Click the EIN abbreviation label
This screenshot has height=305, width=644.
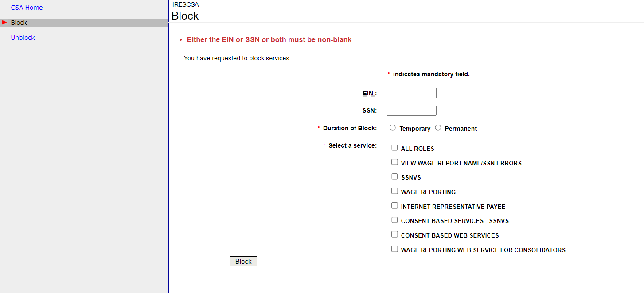click(369, 93)
